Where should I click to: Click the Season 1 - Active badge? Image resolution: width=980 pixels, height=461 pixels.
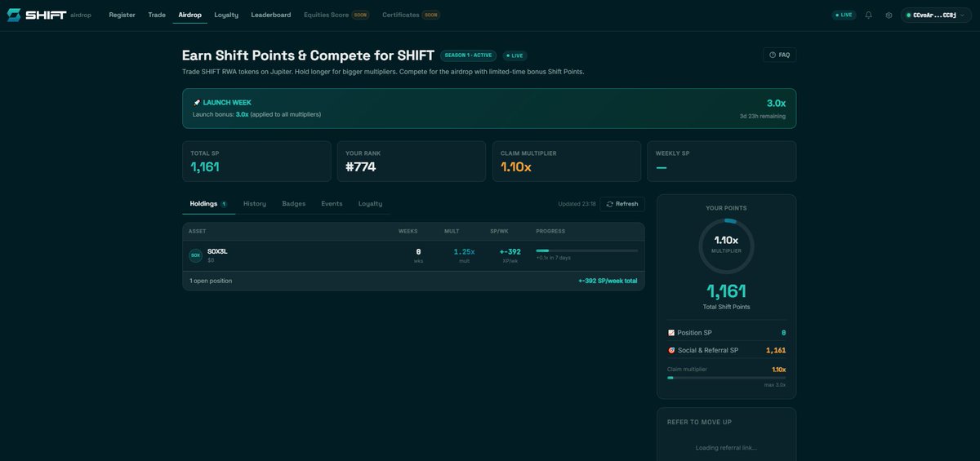click(468, 55)
